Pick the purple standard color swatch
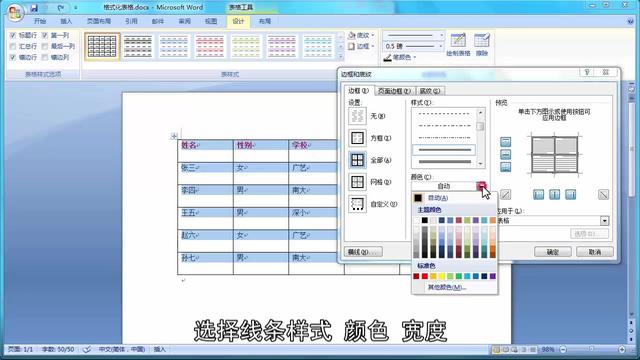Screen dimensions: 640x360 point(493,276)
